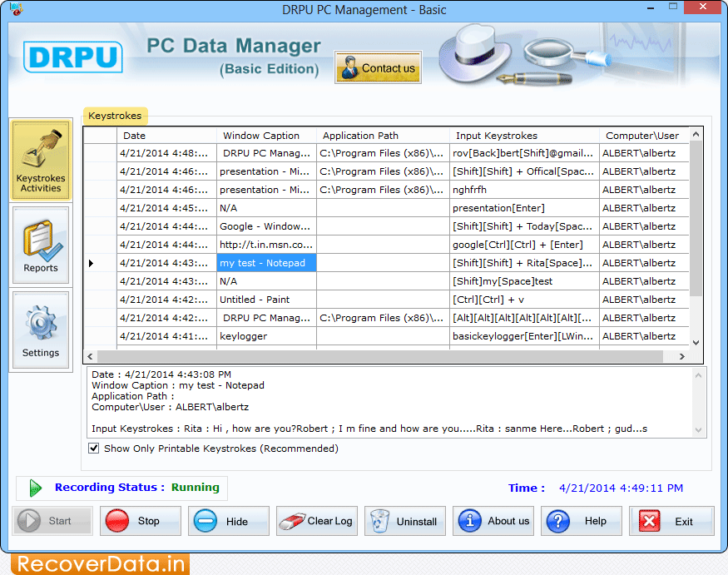Select the nghfrfh keystrokes cell
Viewport: 728px width, 575px height.
click(524, 190)
